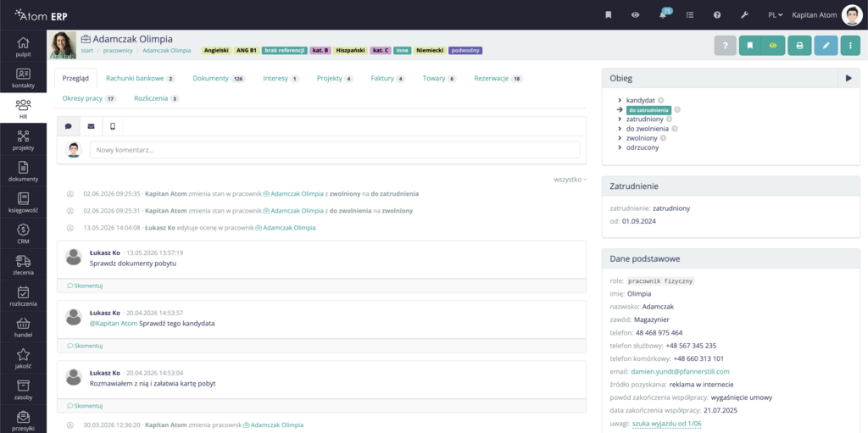Click Skomentuj under Rozmawiałem z nią comment
Viewport: 868px width, 433px height.
[x=86, y=406]
